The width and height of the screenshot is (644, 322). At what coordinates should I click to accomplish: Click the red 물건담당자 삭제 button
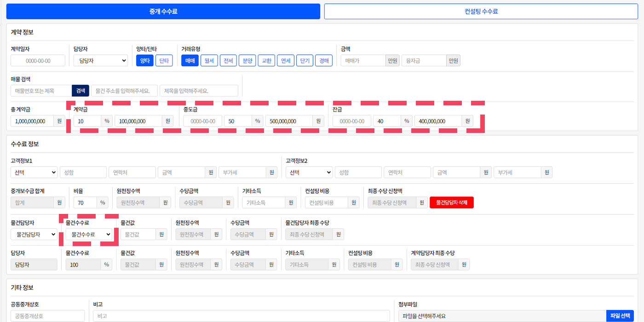pos(451,203)
